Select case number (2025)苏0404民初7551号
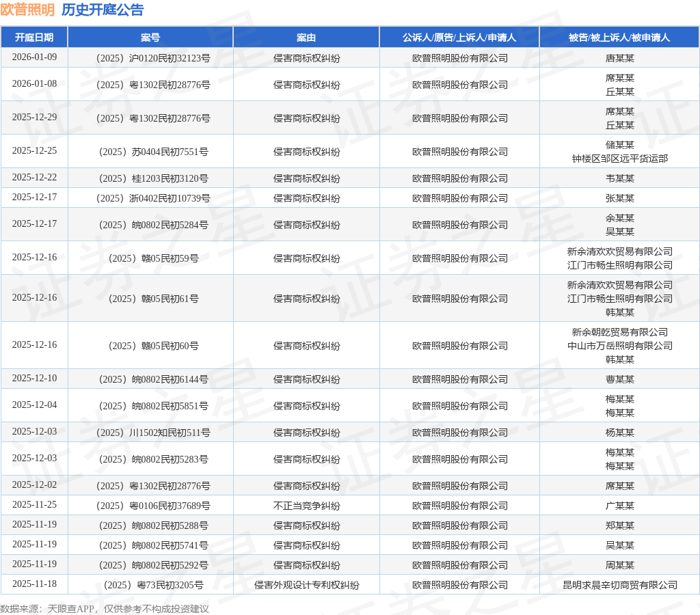The width and height of the screenshot is (700, 615). 153,152
